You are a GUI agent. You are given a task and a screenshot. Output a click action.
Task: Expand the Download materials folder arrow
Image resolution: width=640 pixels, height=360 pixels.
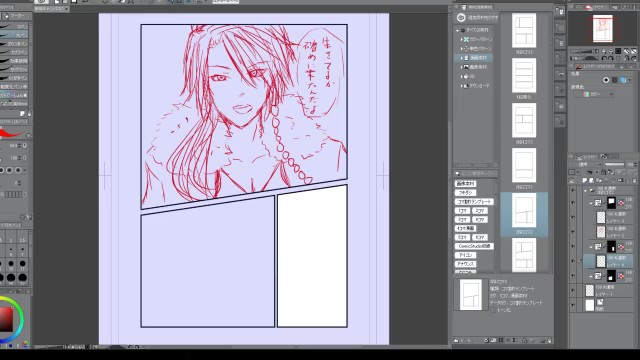click(462, 86)
